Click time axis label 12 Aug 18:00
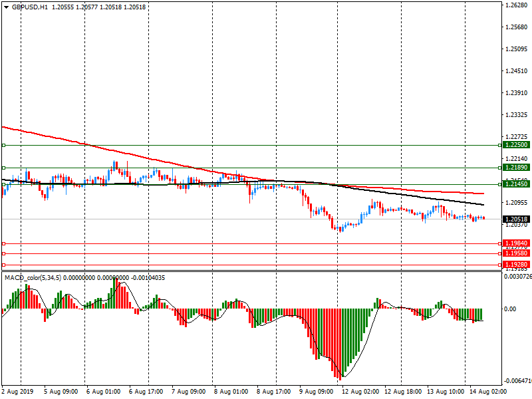Image resolution: width=532 pixels, height=399 pixels. pyautogui.click(x=403, y=392)
